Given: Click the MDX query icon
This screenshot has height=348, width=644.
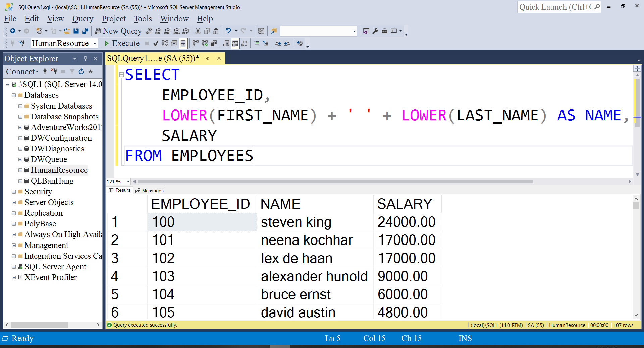Looking at the screenshot, I should [x=158, y=31].
